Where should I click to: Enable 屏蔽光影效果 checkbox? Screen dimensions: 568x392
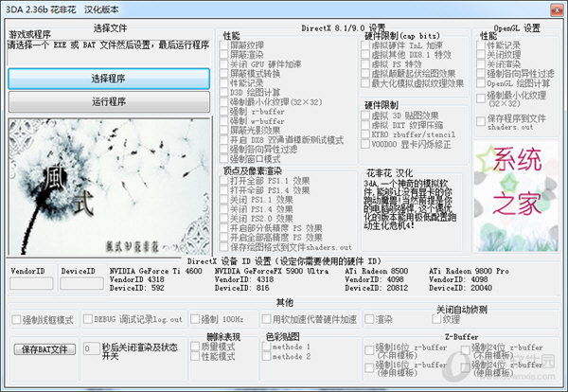[x=223, y=131]
